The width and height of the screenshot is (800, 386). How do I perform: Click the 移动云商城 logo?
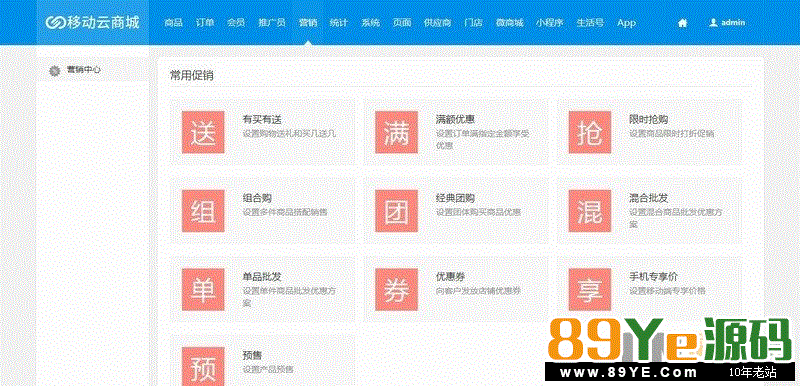[x=92, y=22]
